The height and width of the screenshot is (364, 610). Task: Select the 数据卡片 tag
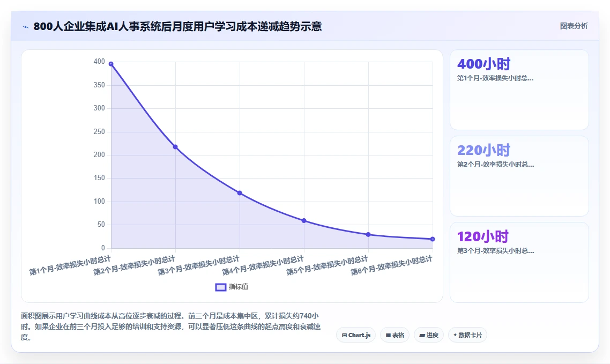tap(467, 335)
